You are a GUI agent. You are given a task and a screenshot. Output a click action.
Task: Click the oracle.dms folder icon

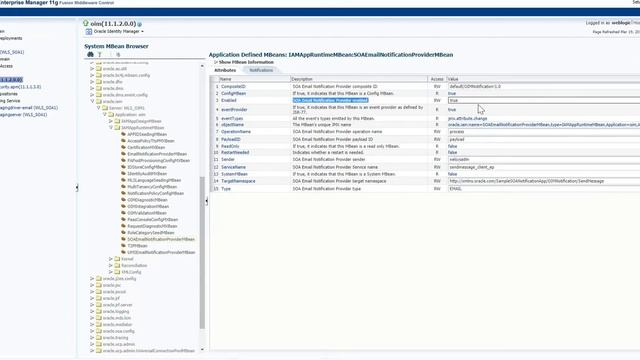[x=98, y=88]
